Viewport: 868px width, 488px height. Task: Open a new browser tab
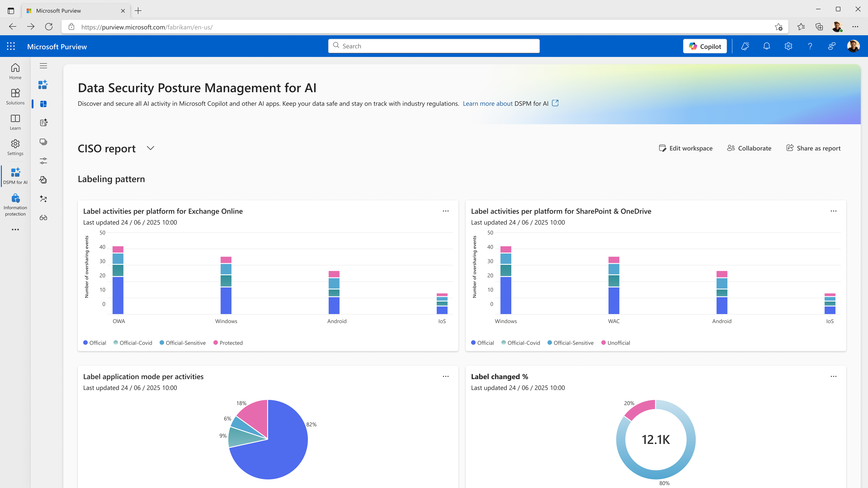[138, 11]
